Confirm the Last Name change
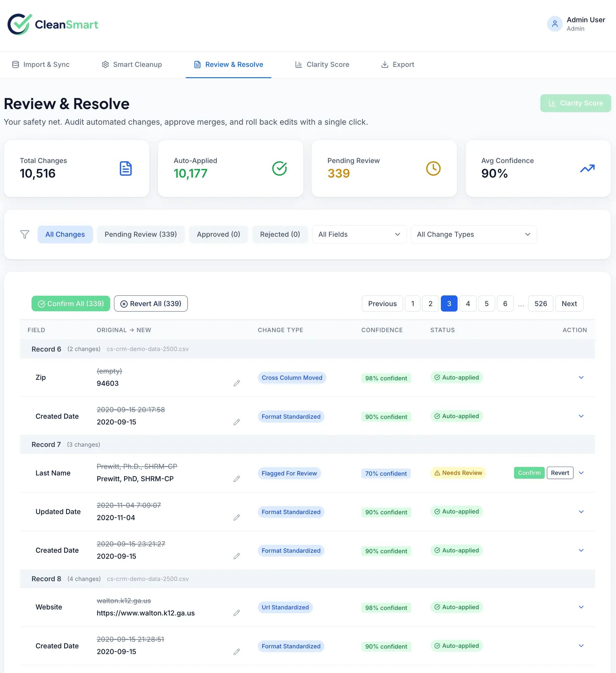Viewport: 616px width, 673px height. click(529, 473)
